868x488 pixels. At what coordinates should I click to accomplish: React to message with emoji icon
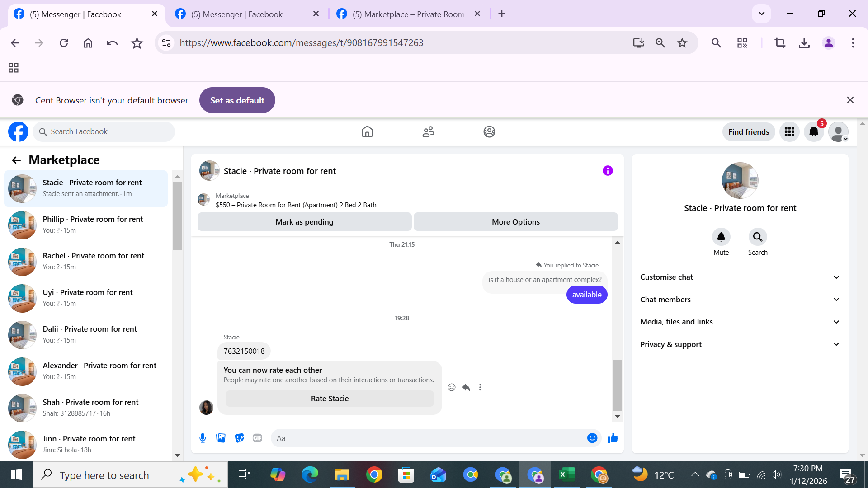(451, 387)
